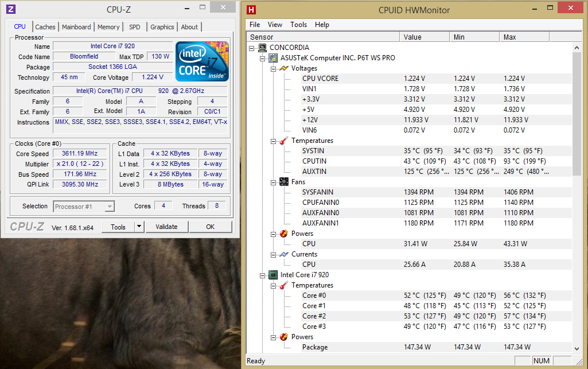Image resolution: width=588 pixels, height=369 pixels.
Task: Click the Core Speed 3611.19 MHz field
Action: (x=80, y=153)
